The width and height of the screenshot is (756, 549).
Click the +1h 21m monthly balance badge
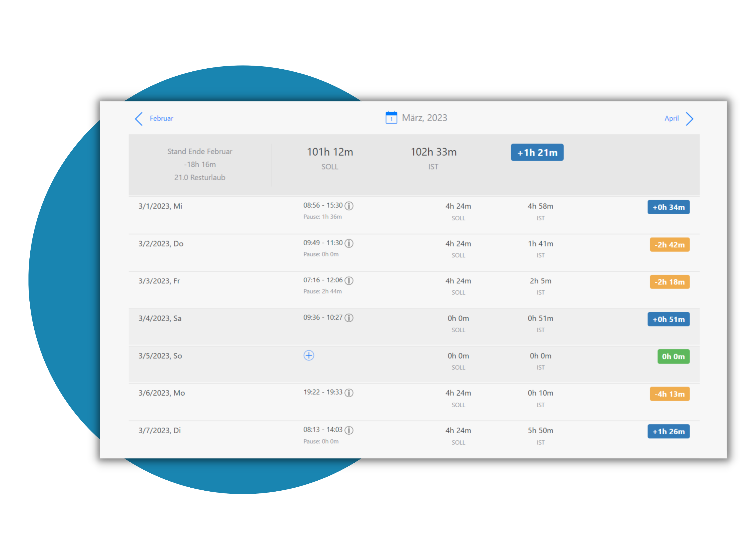(x=537, y=153)
